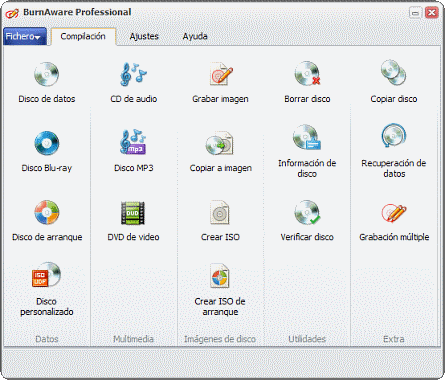Open the Disco de datos tool
The width and height of the screenshot is (445, 380).
(47, 82)
